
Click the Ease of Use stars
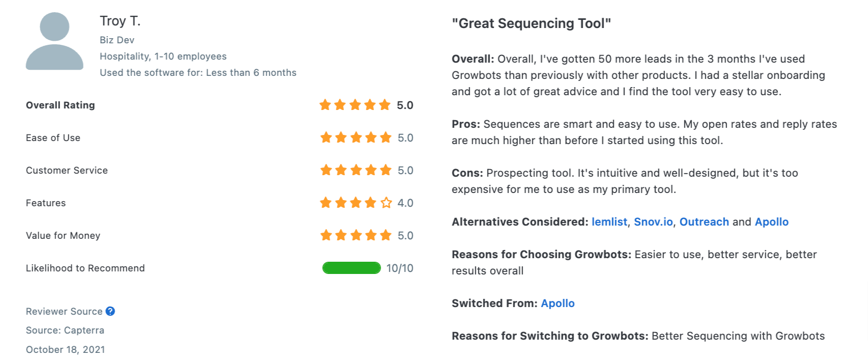click(356, 138)
